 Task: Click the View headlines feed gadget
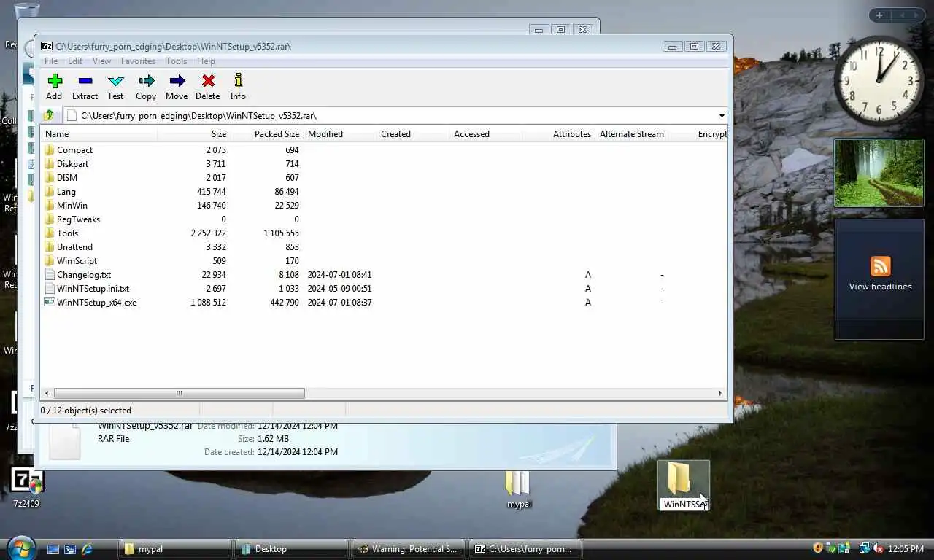pyautogui.click(x=879, y=279)
